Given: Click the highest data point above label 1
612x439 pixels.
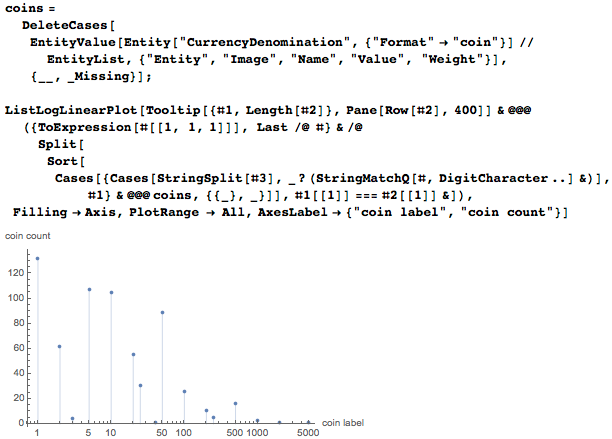Looking at the screenshot, I should pyautogui.click(x=37, y=259).
